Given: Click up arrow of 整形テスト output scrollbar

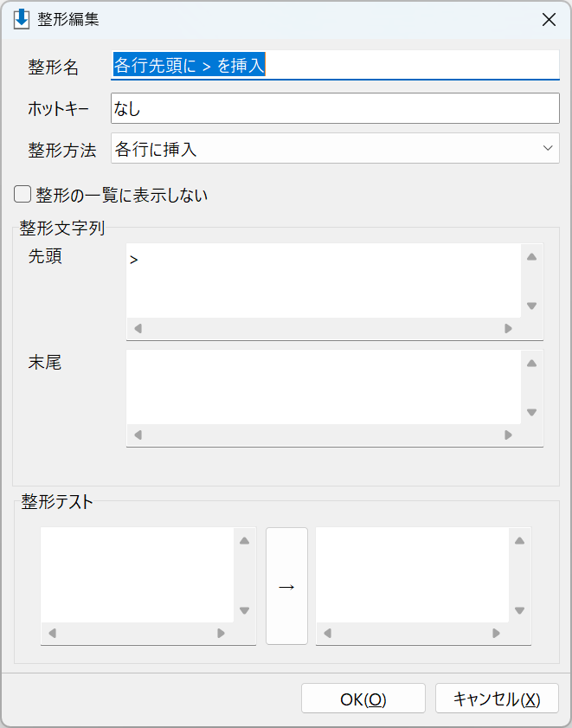Looking at the screenshot, I should [x=519, y=540].
